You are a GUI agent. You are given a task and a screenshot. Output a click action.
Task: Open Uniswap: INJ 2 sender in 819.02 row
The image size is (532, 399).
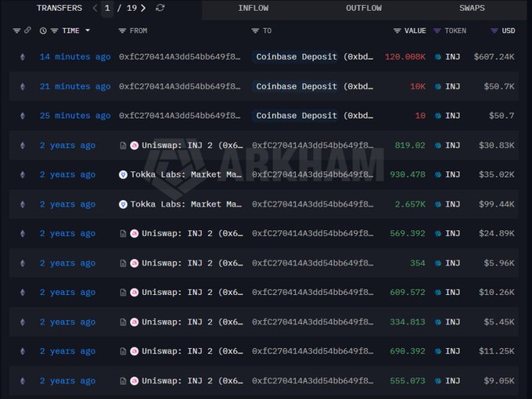tap(192, 146)
